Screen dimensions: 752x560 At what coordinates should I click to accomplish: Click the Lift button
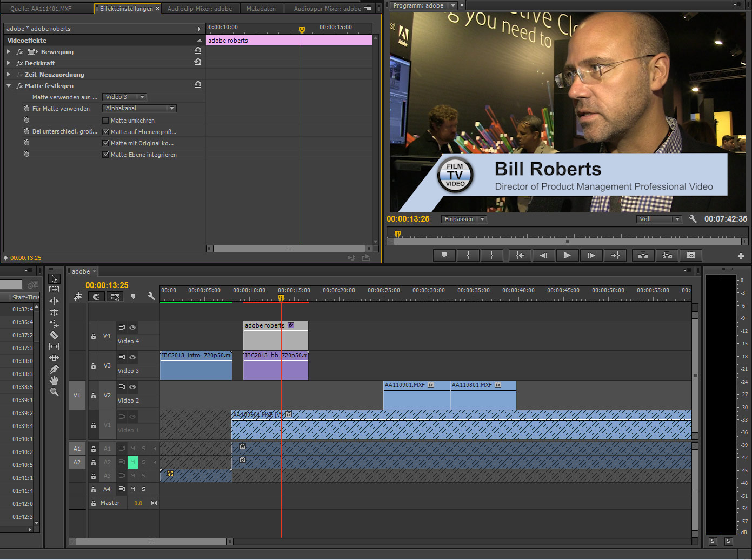643,255
